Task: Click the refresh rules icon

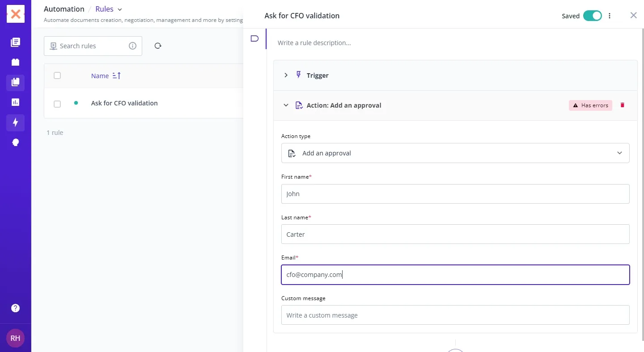Action: (x=158, y=46)
